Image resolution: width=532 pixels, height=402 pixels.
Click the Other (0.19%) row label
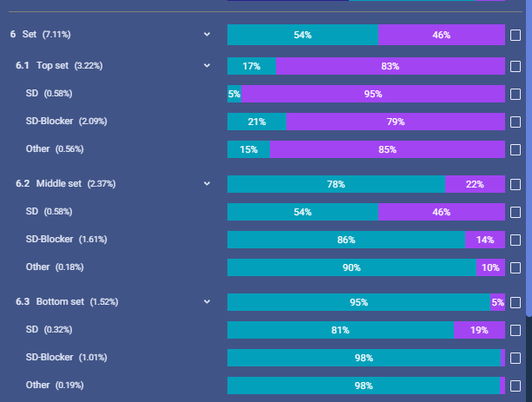pyautogui.click(x=55, y=386)
